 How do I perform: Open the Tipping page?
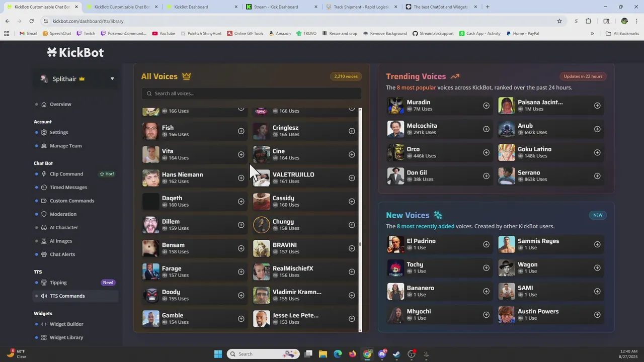58,283
